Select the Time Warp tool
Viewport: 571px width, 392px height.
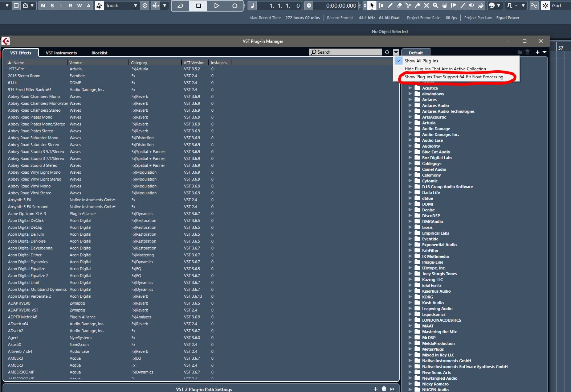[453, 5]
